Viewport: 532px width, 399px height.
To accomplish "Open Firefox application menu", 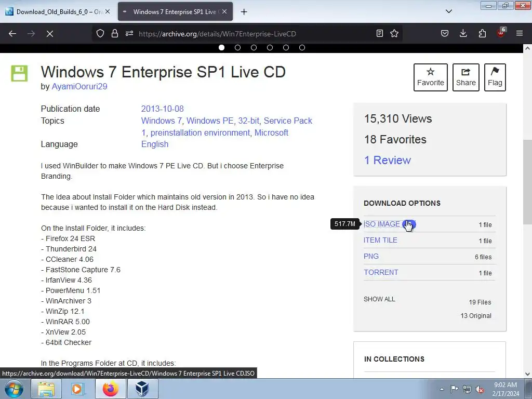I will point(520,34).
